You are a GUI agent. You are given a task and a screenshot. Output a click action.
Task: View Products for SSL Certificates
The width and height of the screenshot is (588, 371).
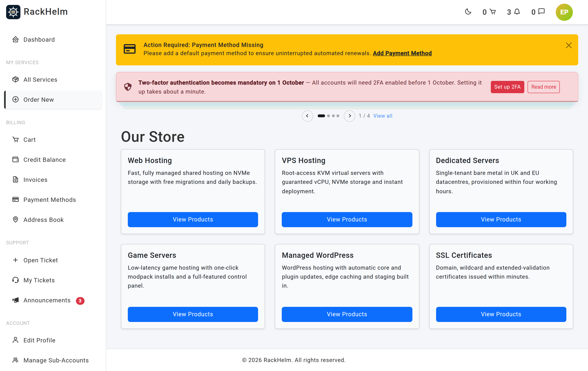click(x=501, y=314)
